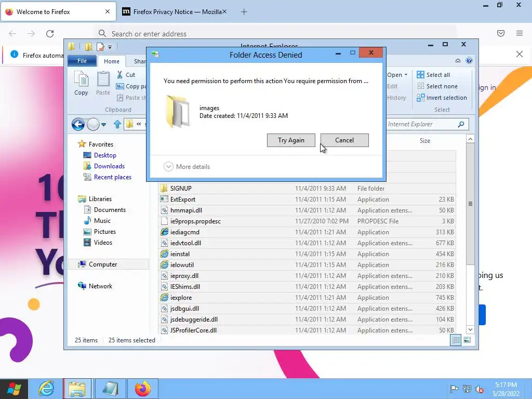This screenshot has height=399, width=532.
Task: Click the Copy icon in Clipboard group
Action: pos(81,83)
